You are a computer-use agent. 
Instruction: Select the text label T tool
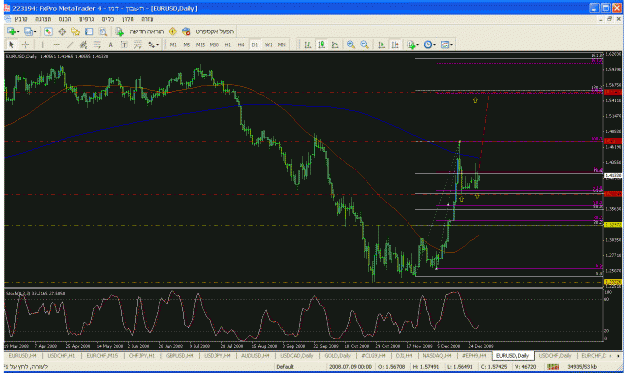tap(124, 45)
